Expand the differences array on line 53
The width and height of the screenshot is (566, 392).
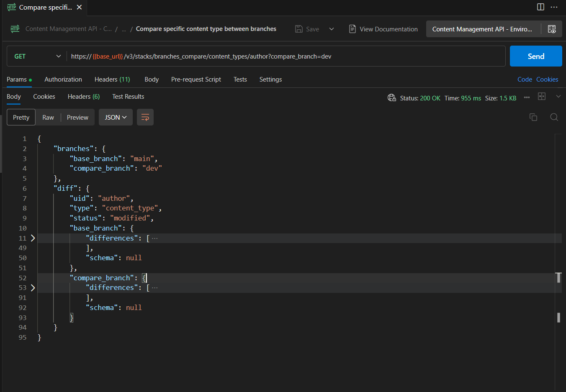tap(33, 287)
